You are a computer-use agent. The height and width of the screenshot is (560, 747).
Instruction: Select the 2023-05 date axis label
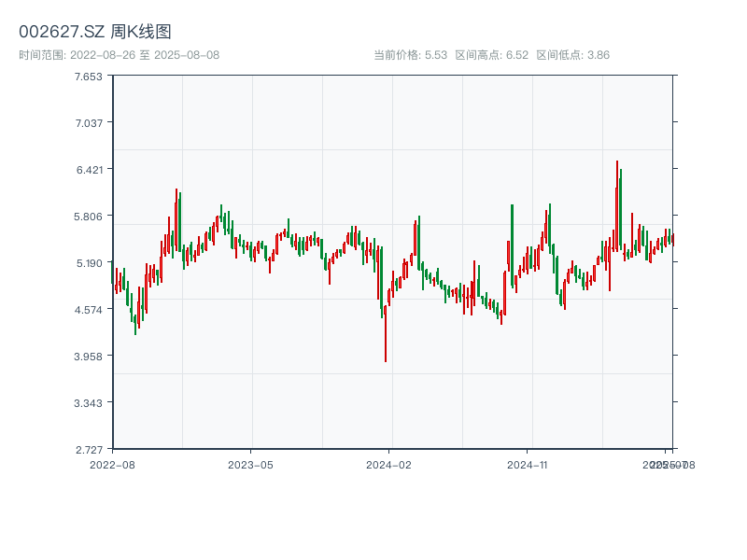[x=250, y=464]
